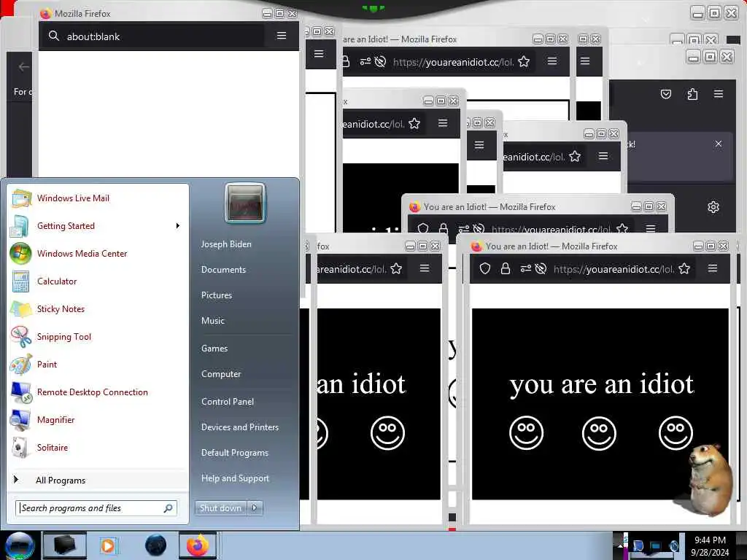
Task: Open Devices and Printers
Action: pos(239,427)
